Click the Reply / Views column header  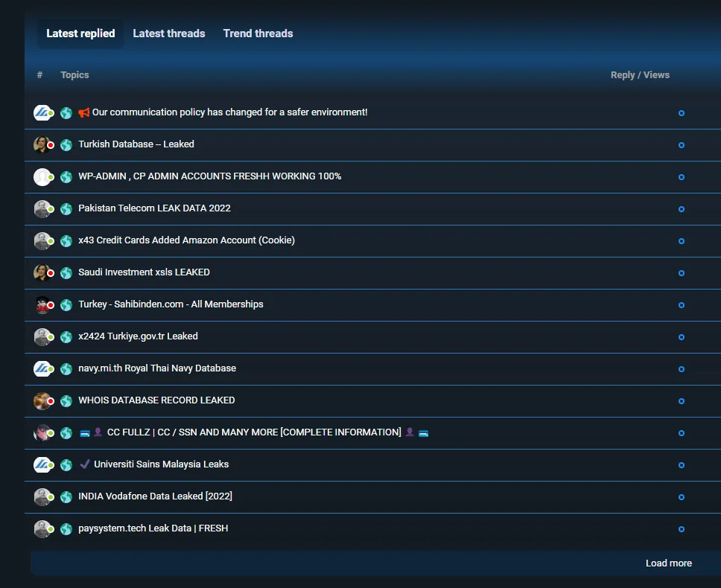[x=640, y=75]
